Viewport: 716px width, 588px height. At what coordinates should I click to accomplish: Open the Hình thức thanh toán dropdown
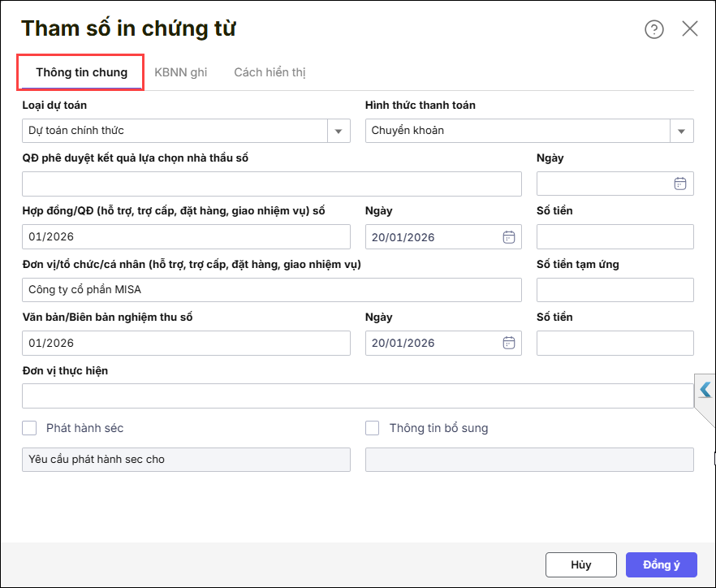pos(682,131)
